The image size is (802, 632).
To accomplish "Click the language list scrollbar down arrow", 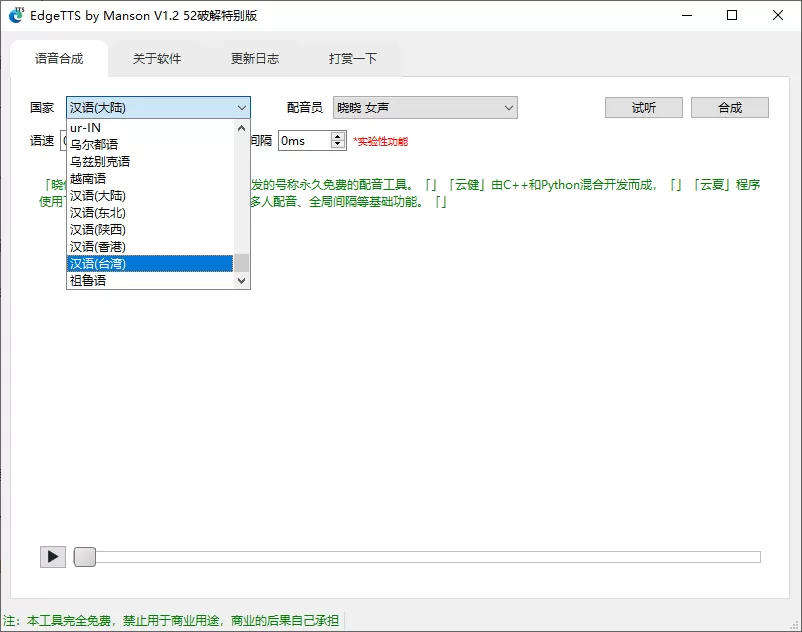I will click(241, 280).
